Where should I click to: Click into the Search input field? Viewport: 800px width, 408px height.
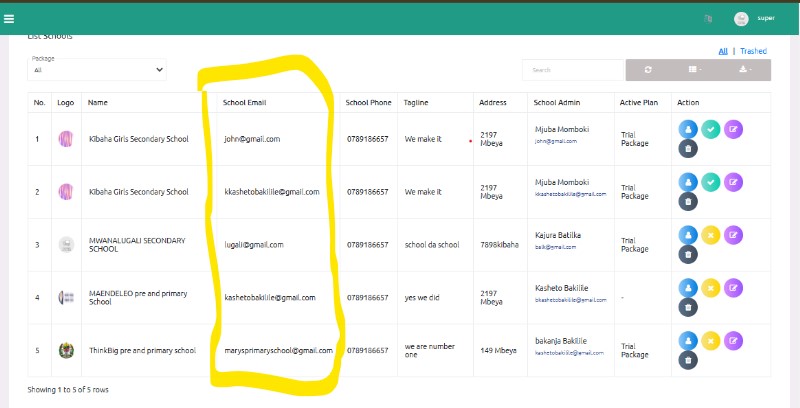[573, 70]
